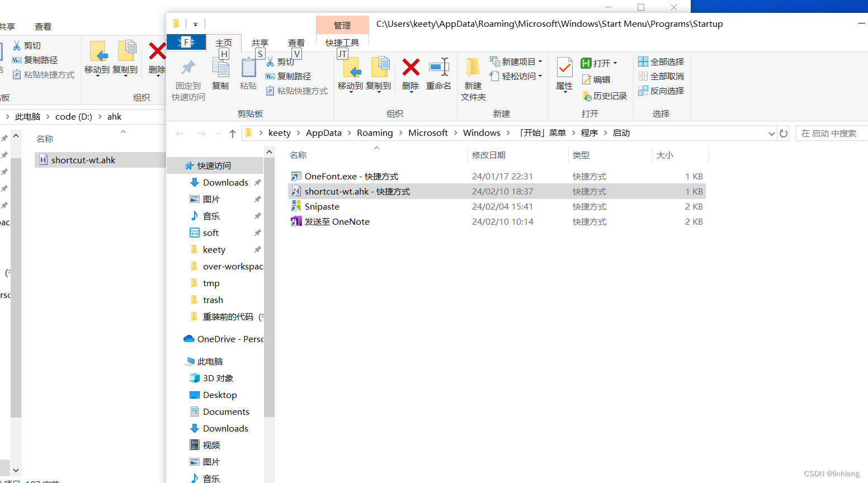Expand the chevron after Windows in the breadcrumb
This screenshot has height=483, width=868.
pos(508,133)
